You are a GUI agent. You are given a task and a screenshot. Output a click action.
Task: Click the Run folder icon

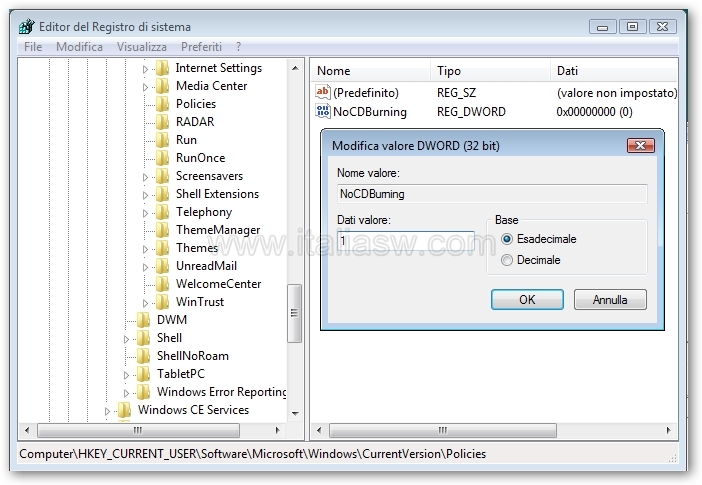click(x=163, y=140)
